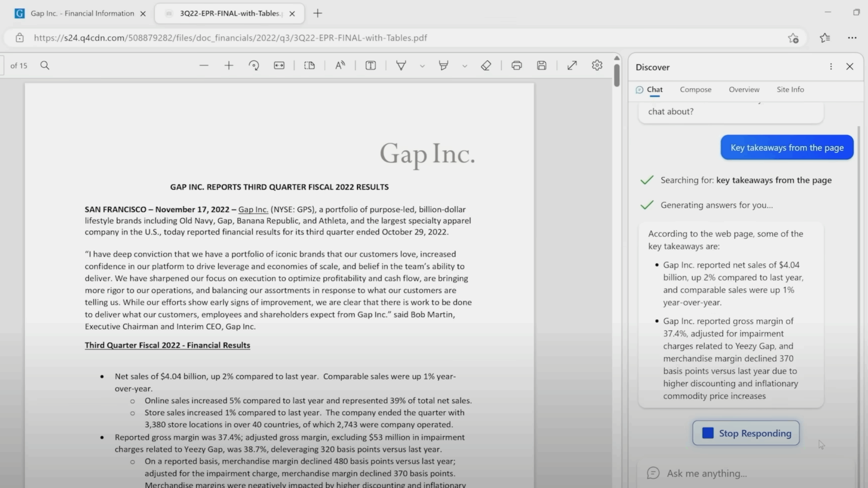Zoom in with the plus icon
868x488 pixels.
point(229,65)
